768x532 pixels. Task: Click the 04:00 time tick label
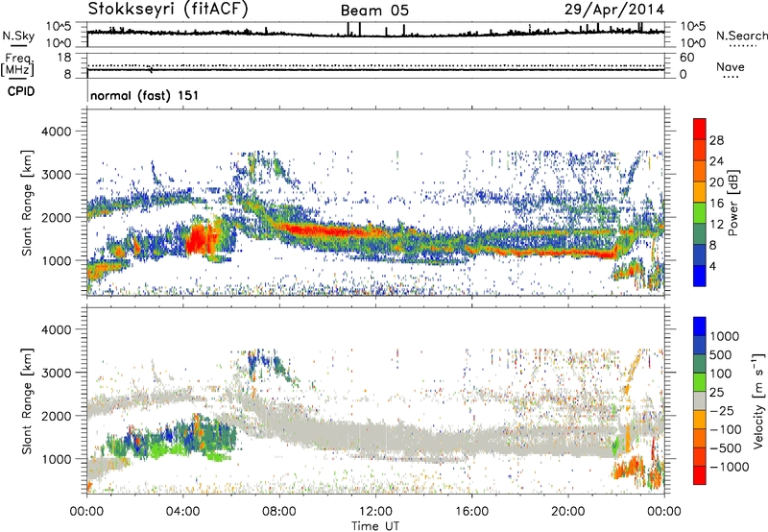point(182,512)
